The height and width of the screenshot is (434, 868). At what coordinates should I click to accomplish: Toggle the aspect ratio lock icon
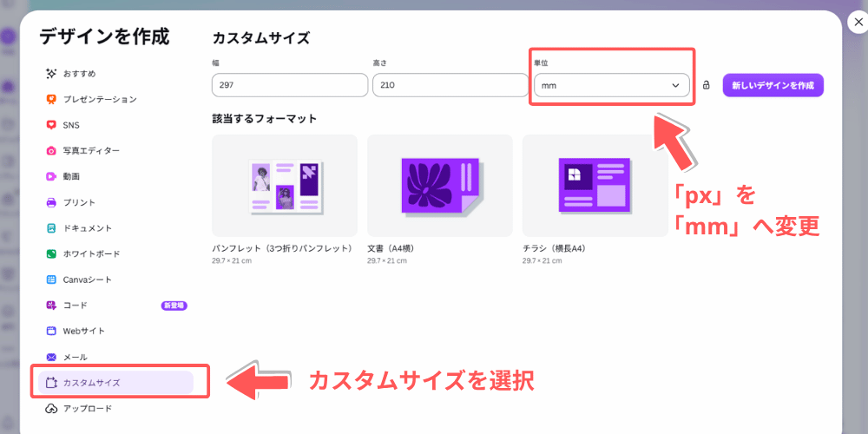pyautogui.click(x=706, y=85)
